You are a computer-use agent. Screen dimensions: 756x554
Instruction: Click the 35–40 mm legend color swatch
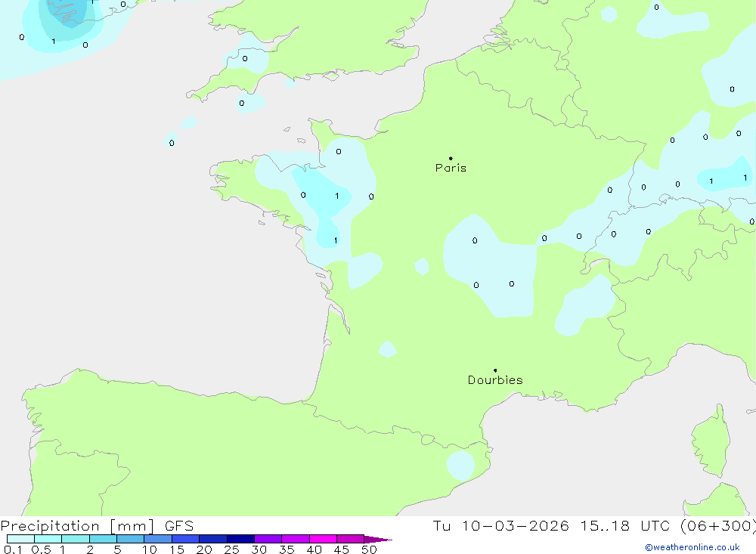point(296,539)
